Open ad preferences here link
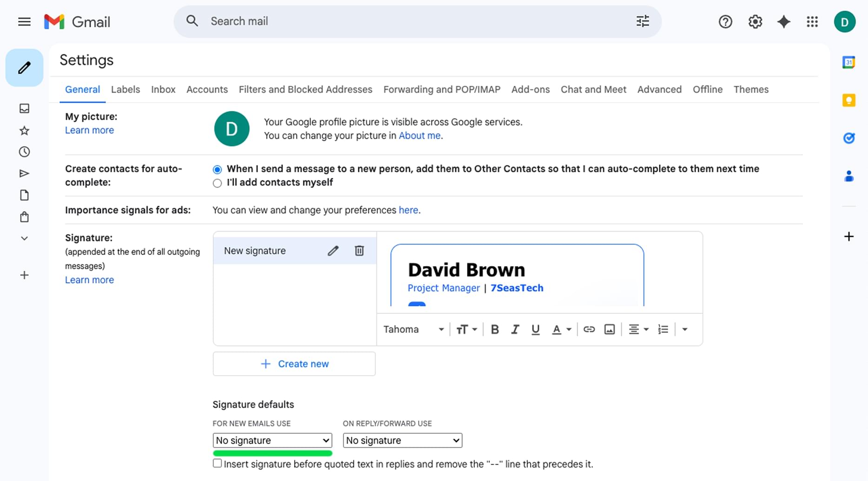Screen dimensions: 868x481 [408, 210]
